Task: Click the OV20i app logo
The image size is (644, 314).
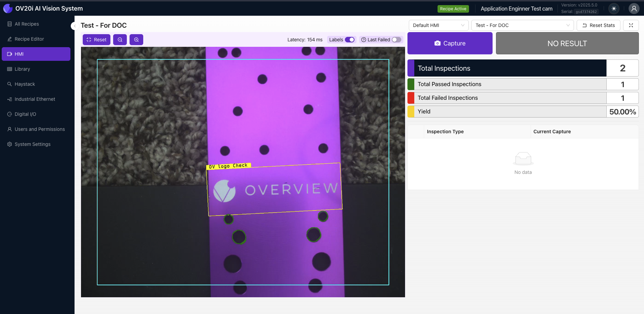Action: [x=8, y=9]
